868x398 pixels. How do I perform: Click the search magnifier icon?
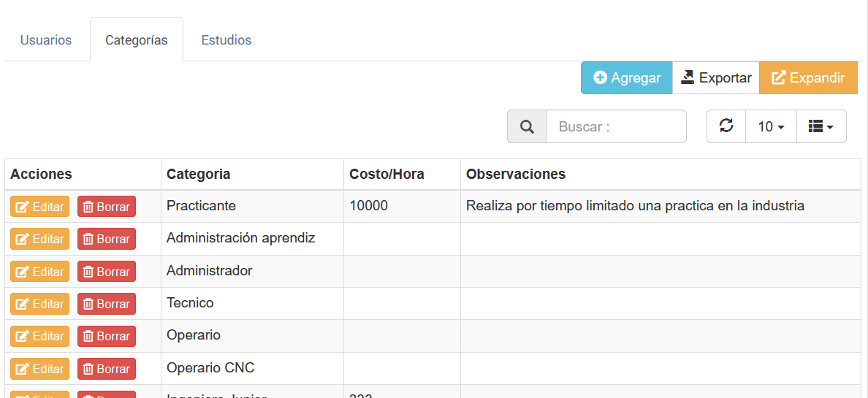point(527,127)
